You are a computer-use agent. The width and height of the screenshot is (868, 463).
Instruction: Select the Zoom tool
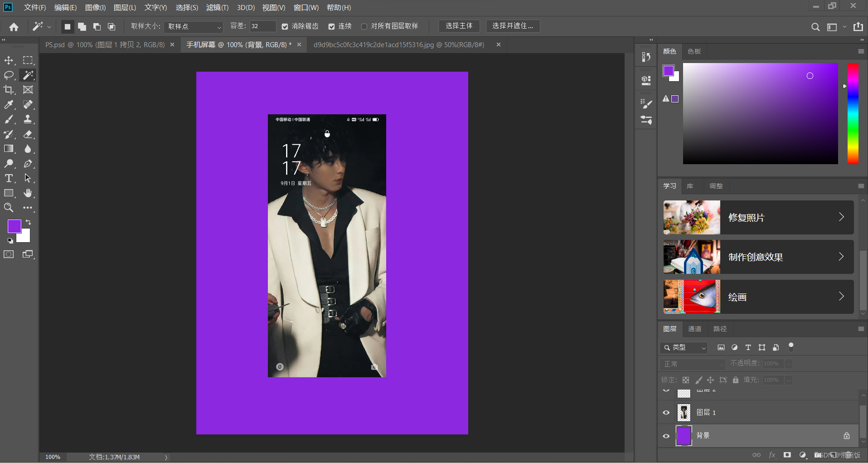9,208
